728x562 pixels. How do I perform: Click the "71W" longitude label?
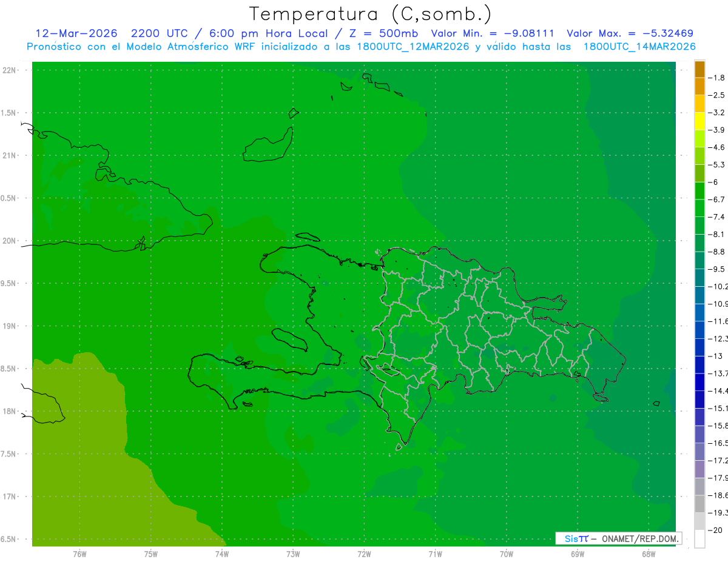click(435, 554)
